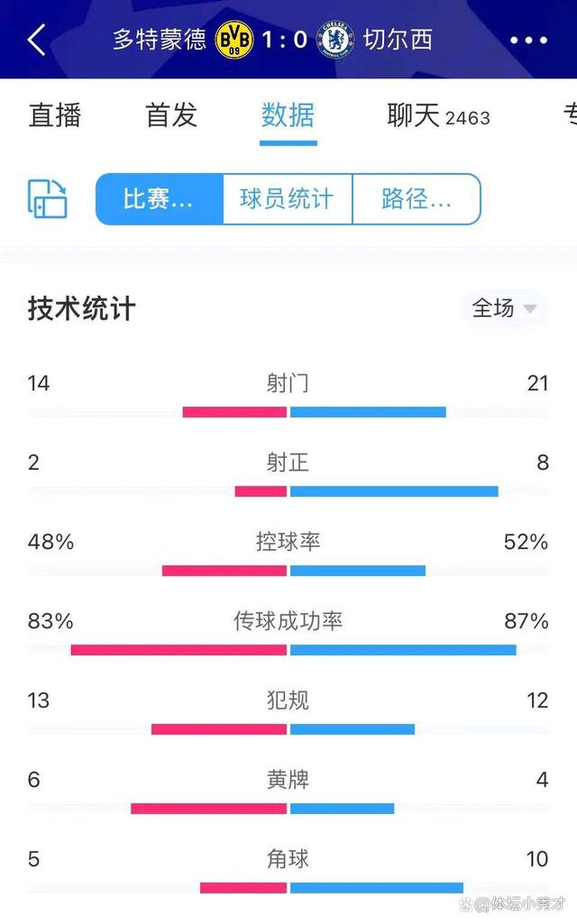Image resolution: width=577 pixels, height=924 pixels.
Task: Select the 数据 tab
Action: (288, 115)
